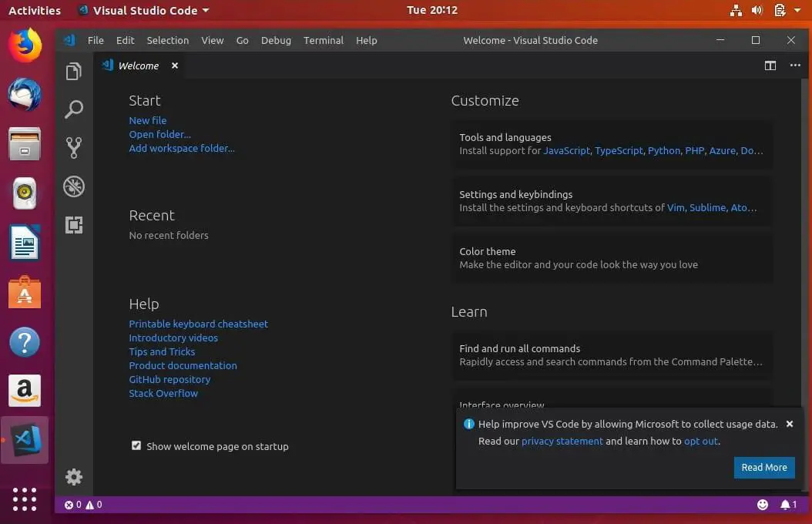Image resolution: width=812 pixels, height=524 pixels.
Task: Open the Terminal menu
Action: tap(323, 40)
